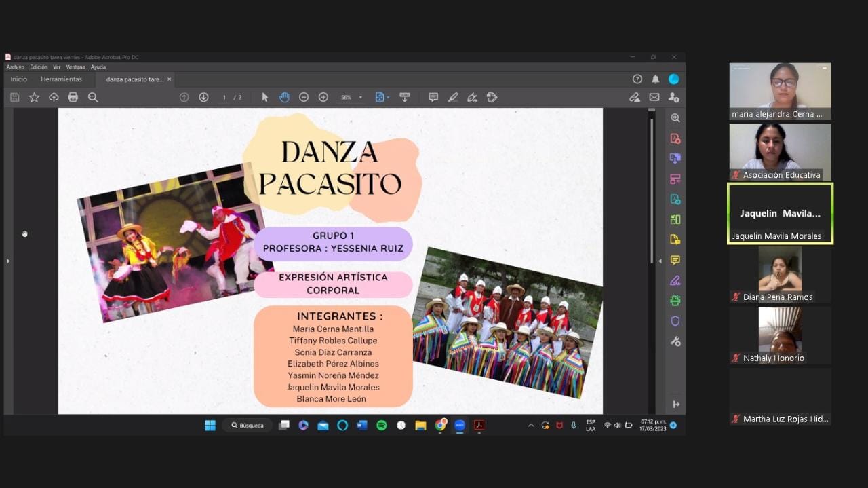Click the scrolling mode toolbar icon
Image resolution: width=868 pixels, height=488 pixels.
pos(405,97)
